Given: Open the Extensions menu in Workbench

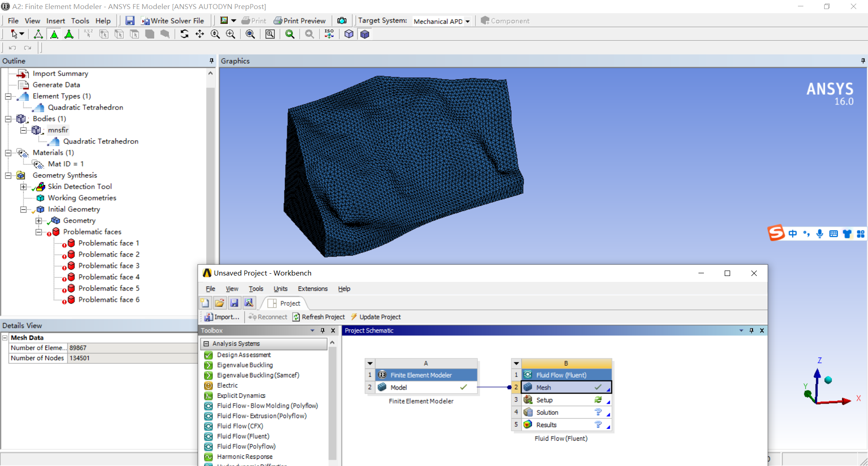Looking at the screenshot, I should pos(313,289).
